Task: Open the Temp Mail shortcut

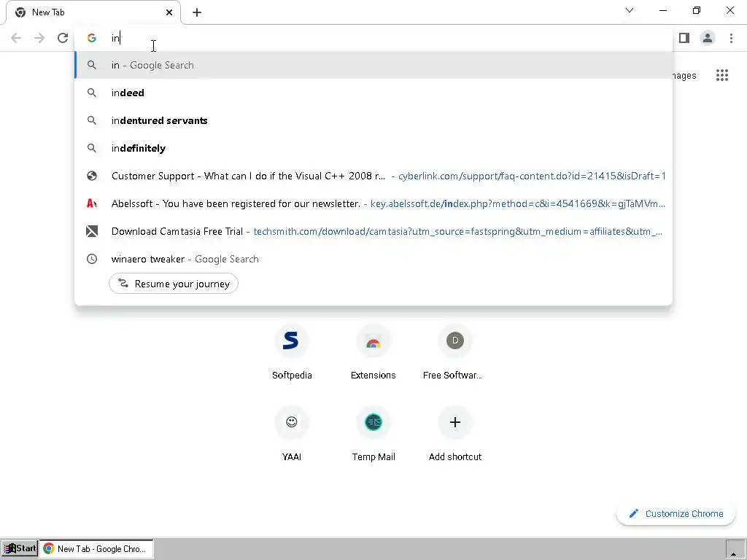Action: 373,435
